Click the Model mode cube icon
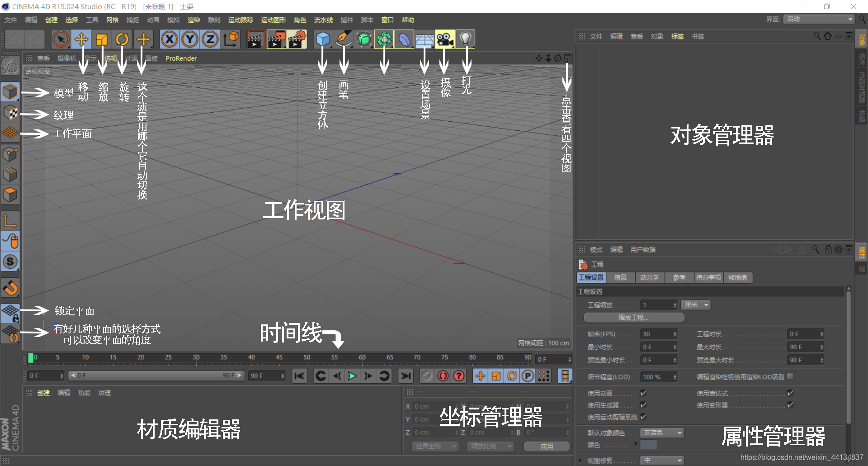 [x=10, y=92]
